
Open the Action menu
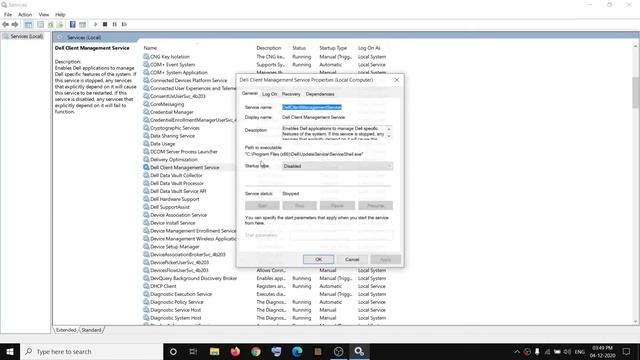pos(25,14)
